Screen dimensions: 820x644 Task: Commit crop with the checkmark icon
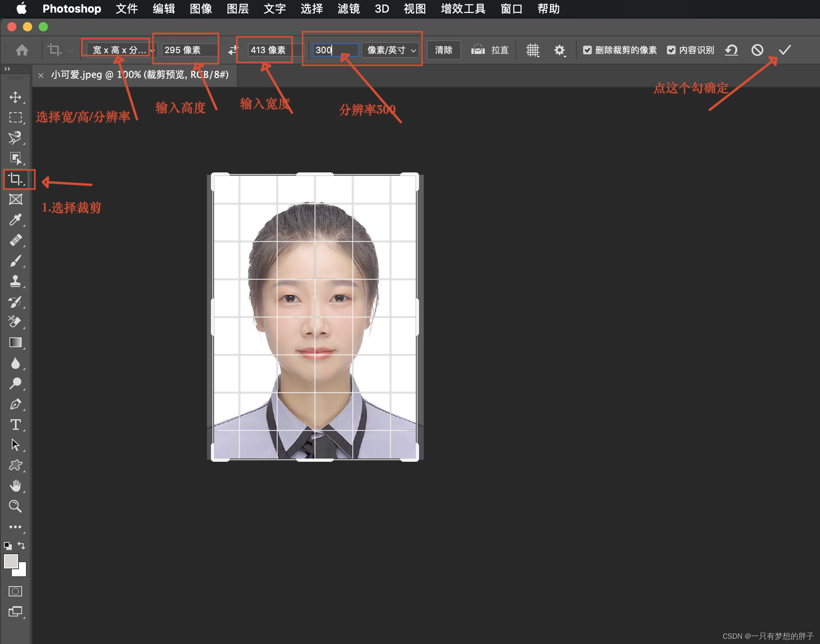click(785, 50)
